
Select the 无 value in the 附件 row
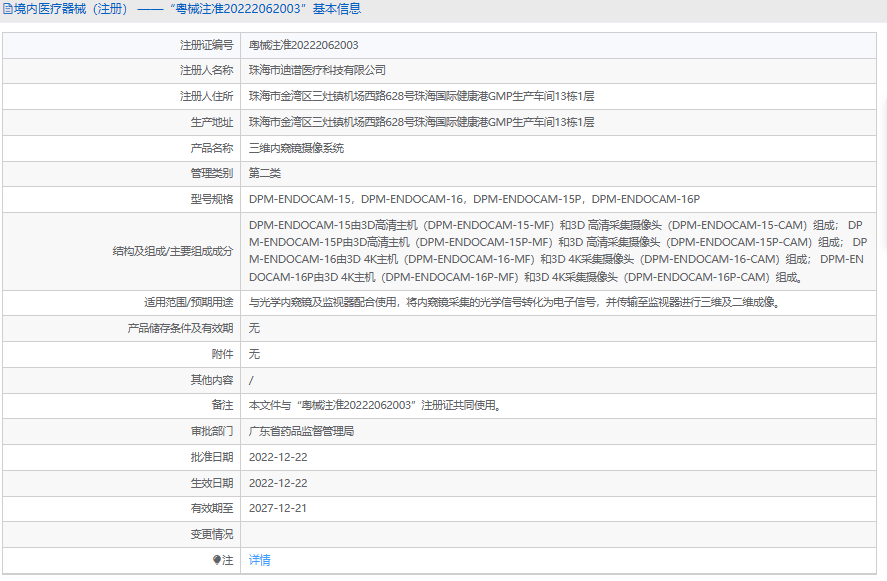click(x=255, y=354)
